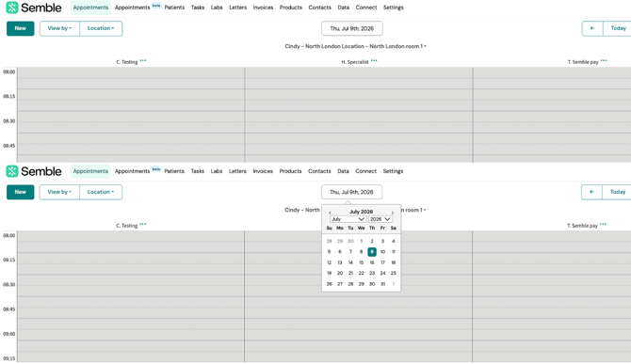Screen dimensions: 631x364
Task: Click the New button in upper view
Action: coord(20,28)
